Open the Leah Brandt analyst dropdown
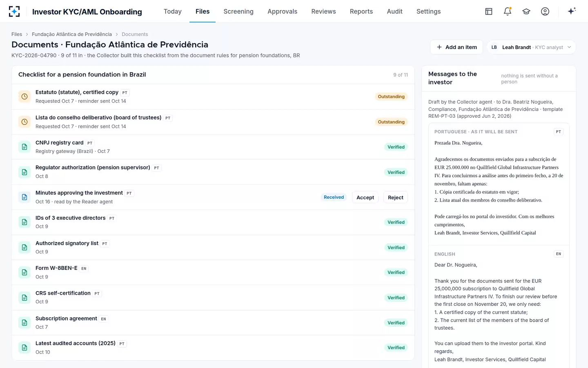This screenshot has width=588, height=368. (x=531, y=47)
